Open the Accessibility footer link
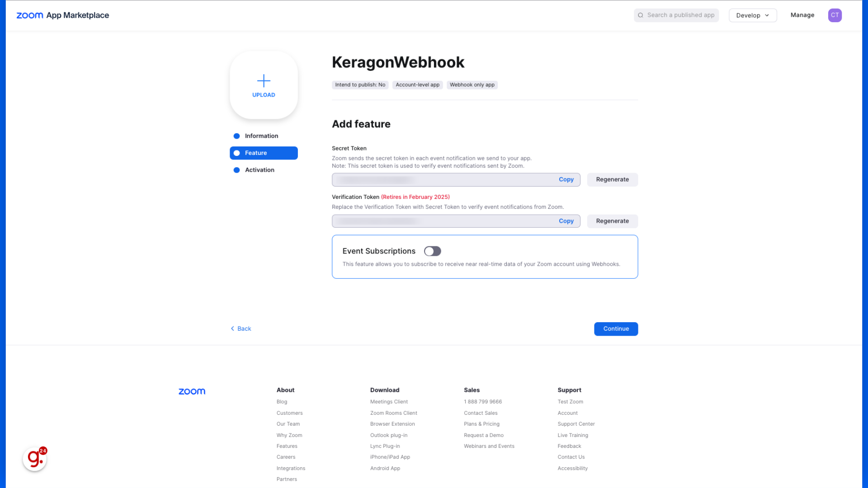This screenshot has height=488, width=868. click(572, 468)
